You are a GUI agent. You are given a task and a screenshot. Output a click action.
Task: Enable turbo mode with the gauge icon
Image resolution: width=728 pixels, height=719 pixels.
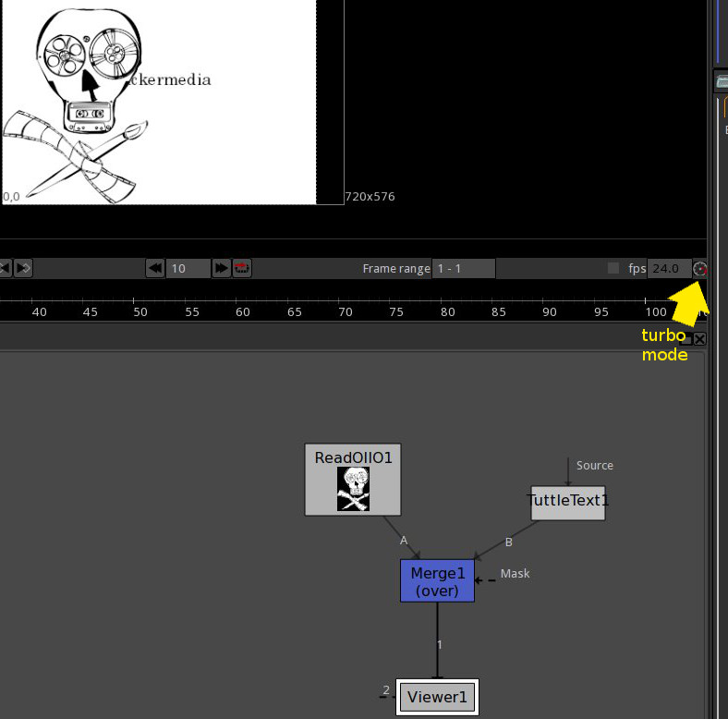699,268
